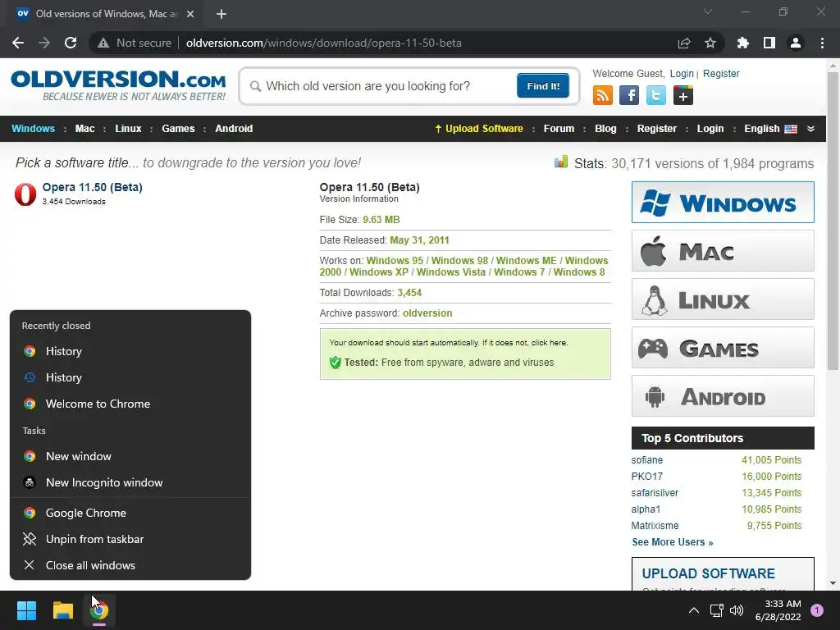
Task: Open the Extensions puzzle icon
Action: click(743, 43)
